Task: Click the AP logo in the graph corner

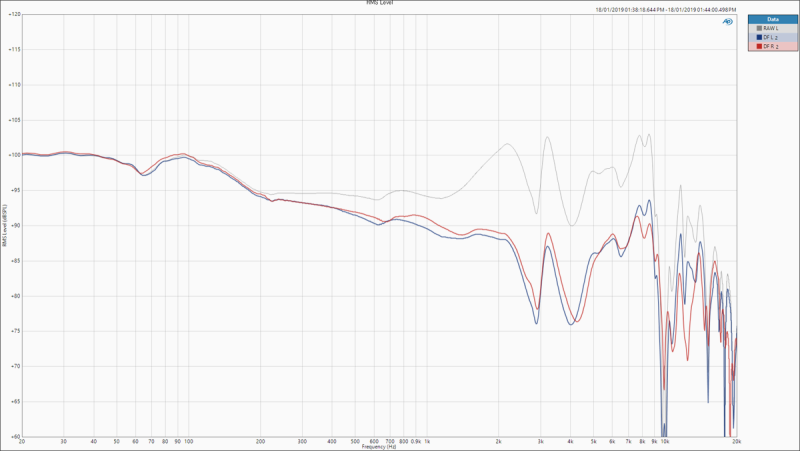Action: [728, 21]
